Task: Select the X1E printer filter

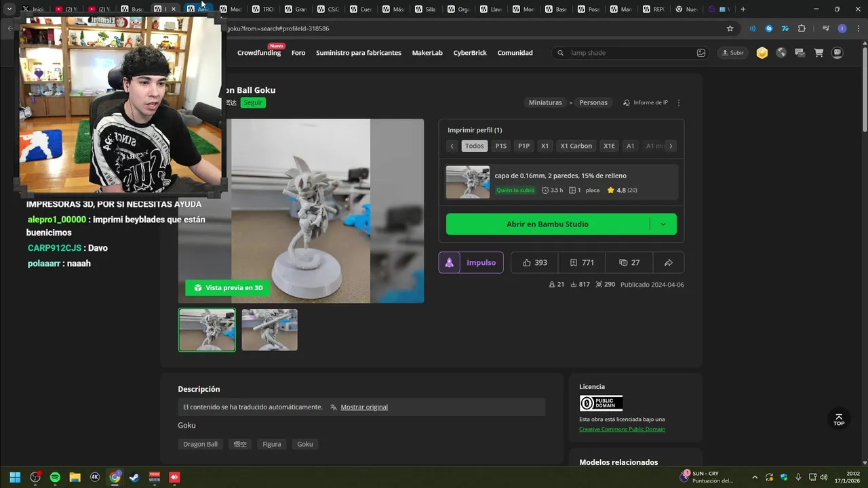Action: [x=609, y=146]
